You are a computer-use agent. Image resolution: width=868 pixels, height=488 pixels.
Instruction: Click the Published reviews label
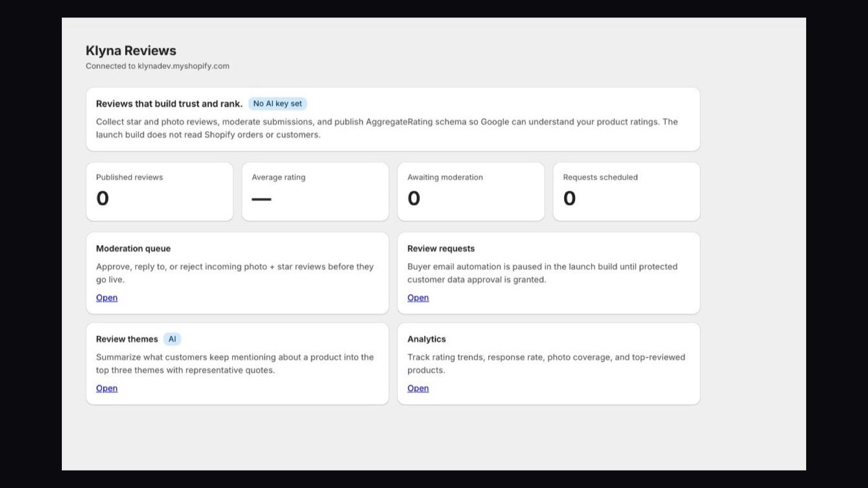click(x=129, y=177)
